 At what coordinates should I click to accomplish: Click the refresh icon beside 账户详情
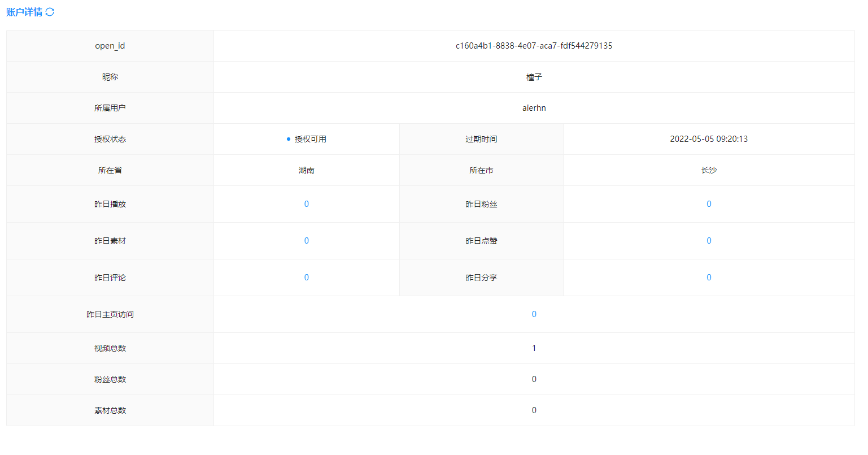pyautogui.click(x=50, y=12)
